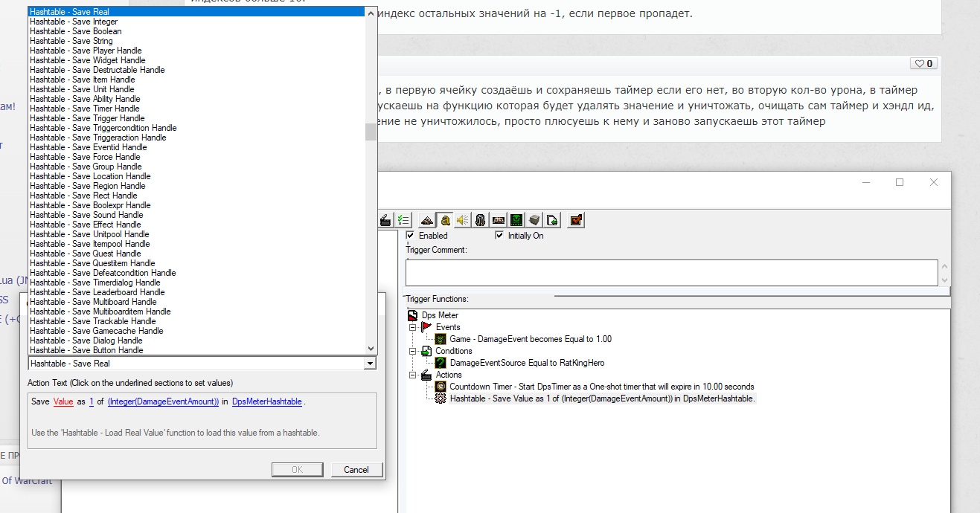Viewport: 980px width, 513px height.
Task: Open the Terrain Editor from toolbar
Action: tap(426, 219)
